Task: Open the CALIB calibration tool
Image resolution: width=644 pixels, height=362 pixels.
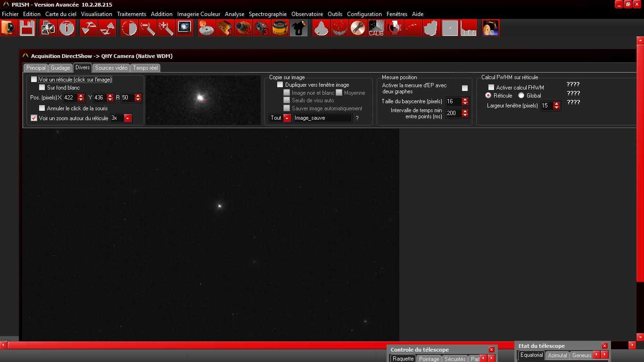Action: [376, 28]
